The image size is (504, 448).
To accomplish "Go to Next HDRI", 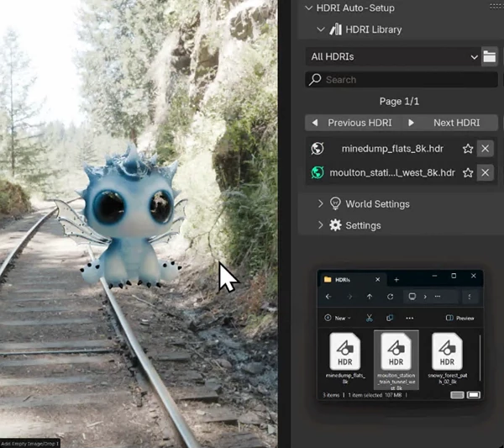I will point(449,123).
